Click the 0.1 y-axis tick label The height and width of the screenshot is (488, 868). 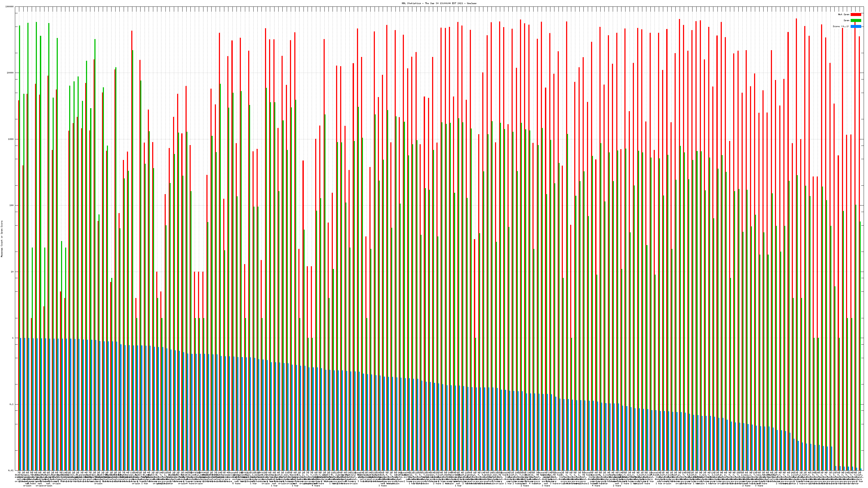(x=12, y=404)
